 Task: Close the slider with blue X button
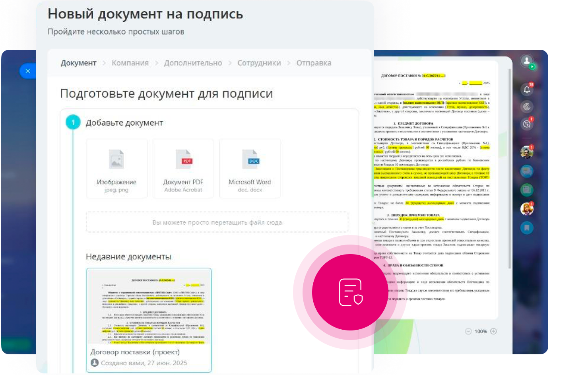[27, 71]
